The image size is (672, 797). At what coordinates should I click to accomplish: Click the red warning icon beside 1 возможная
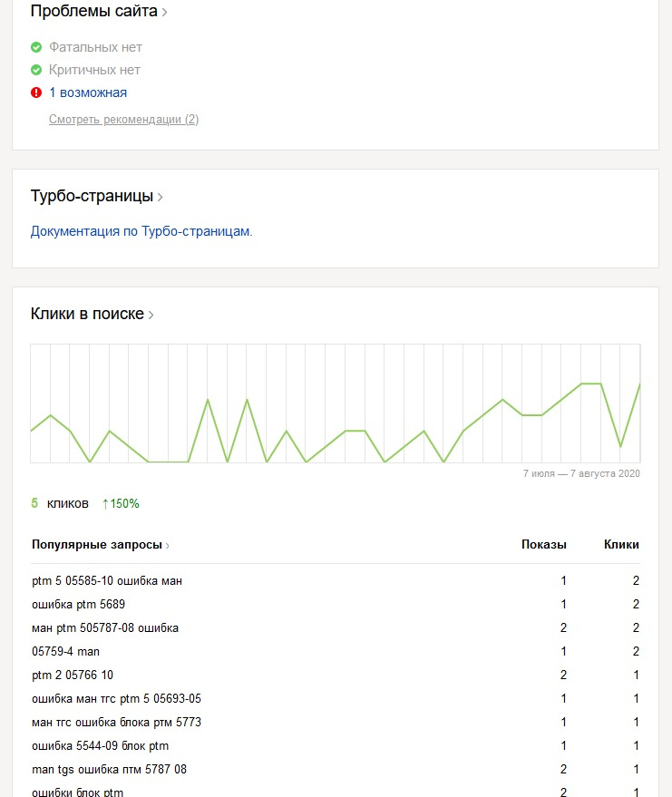[x=36, y=92]
